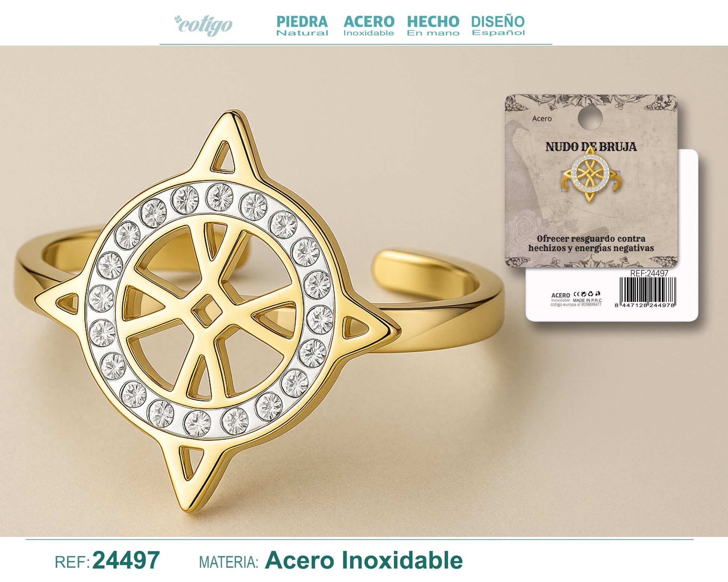
Task: Click the recycling symbol on the white label
Action: point(590,294)
